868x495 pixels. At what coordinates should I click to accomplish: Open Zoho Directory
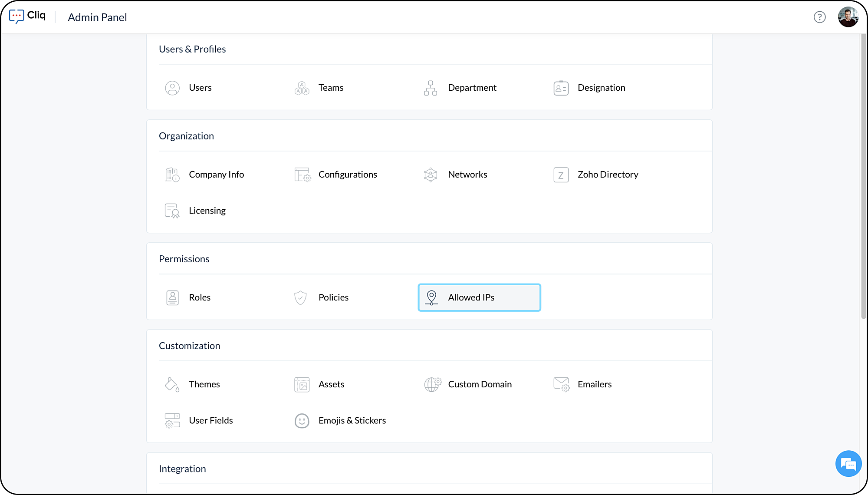coord(608,175)
